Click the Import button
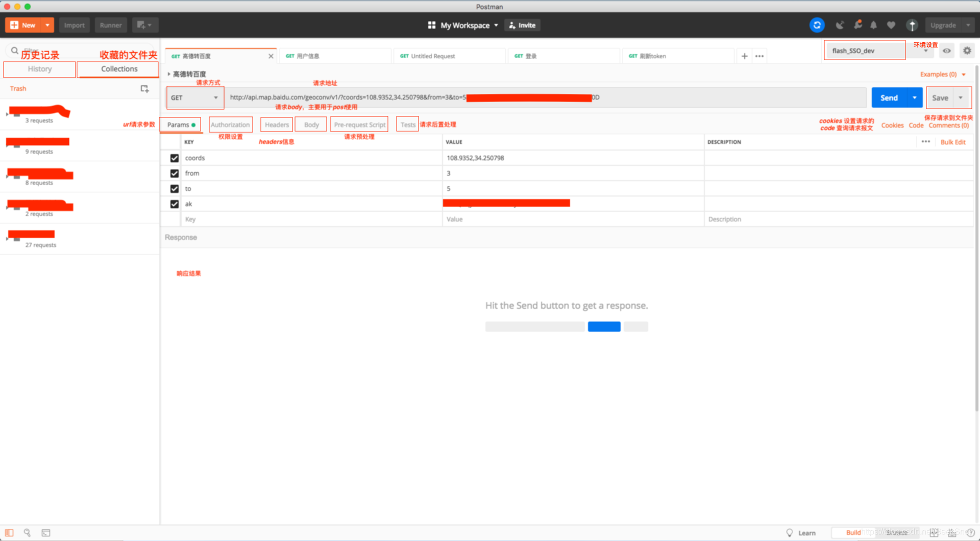The image size is (980, 541). (74, 25)
